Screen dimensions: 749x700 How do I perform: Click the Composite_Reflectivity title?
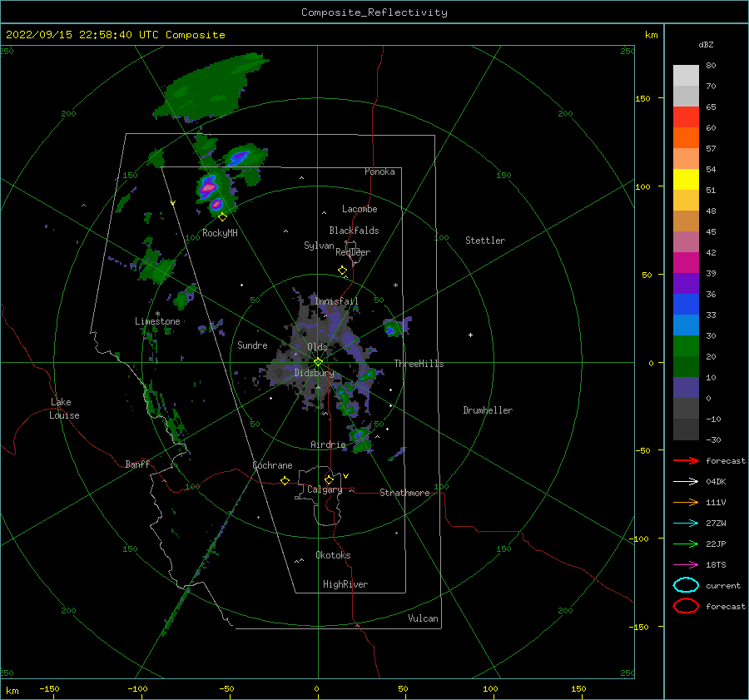point(374,12)
